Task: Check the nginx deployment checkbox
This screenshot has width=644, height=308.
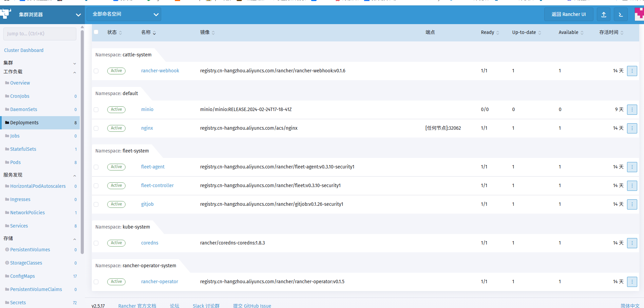Action: tap(96, 128)
